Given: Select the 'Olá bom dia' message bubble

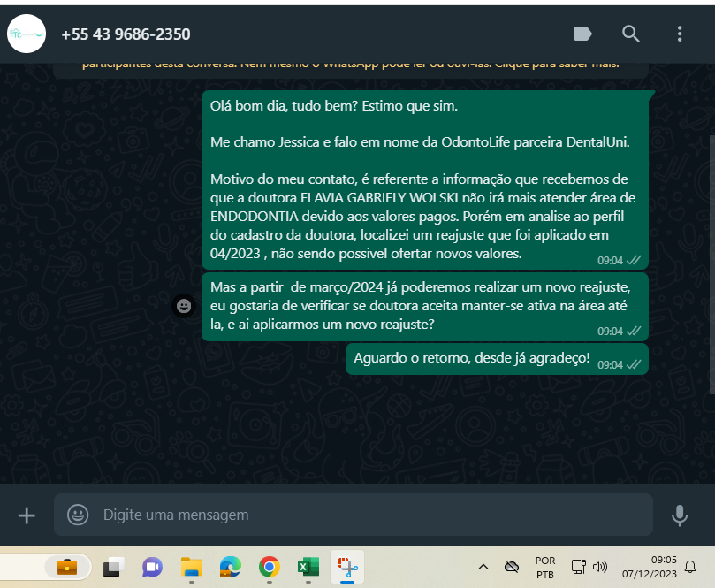Looking at the screenshot, I should 425,179.
